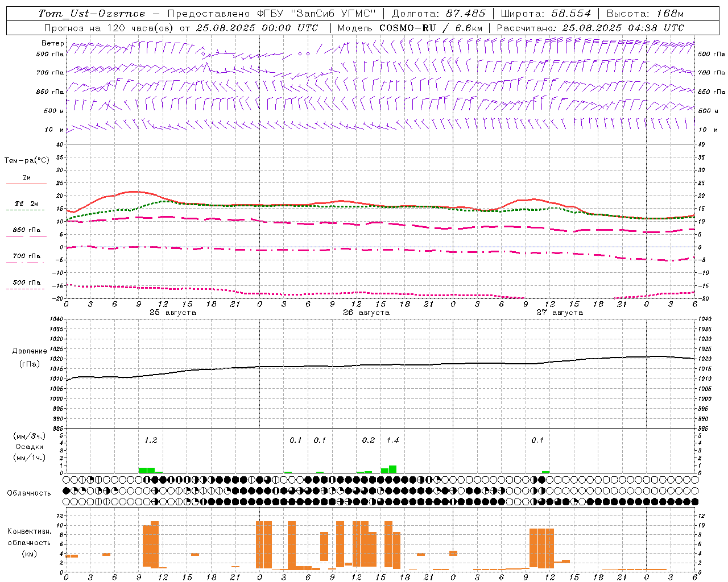Click the Ветер wind panel label
The height and width of the screenshot is (582, 728).
[x=52, y=43]
